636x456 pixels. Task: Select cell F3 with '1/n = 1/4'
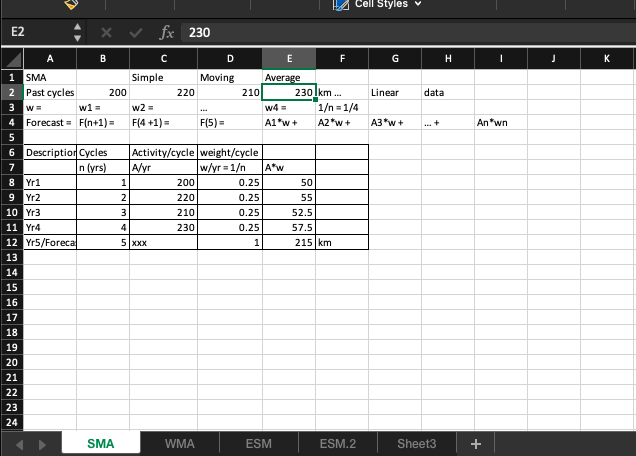[x=342, y=108]
